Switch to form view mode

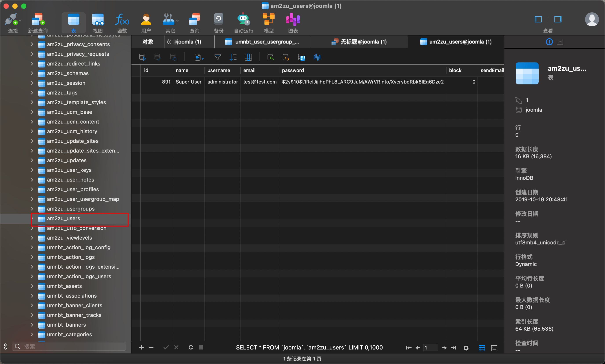pos(494,348)
